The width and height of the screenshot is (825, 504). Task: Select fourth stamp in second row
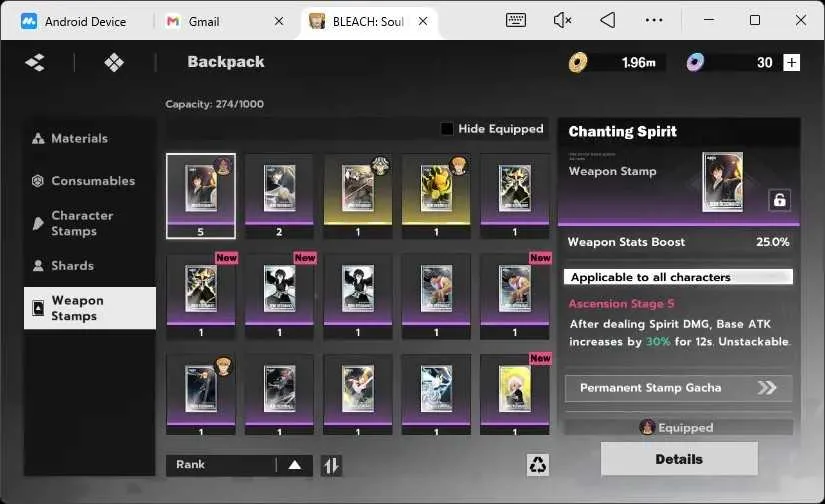click(436, 297)
